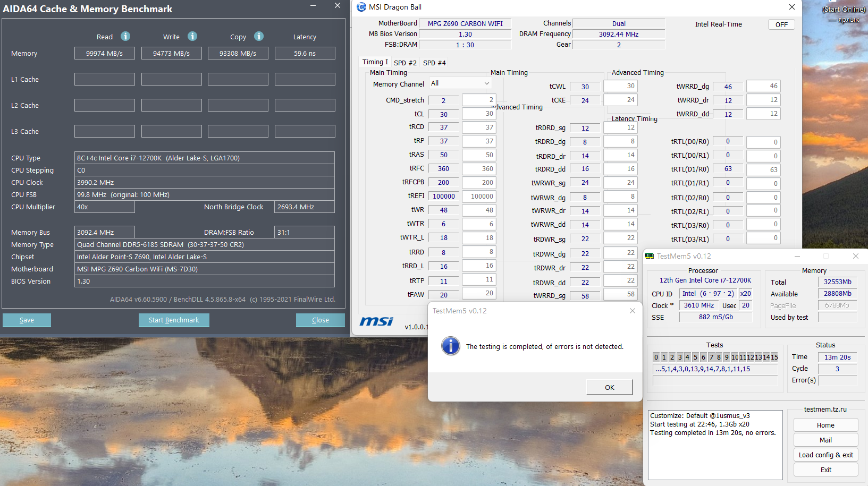This screenshot has height=486, width=868.
Task: Click the Memory Copy value 93308 MB/s
Action: (238, 53)
